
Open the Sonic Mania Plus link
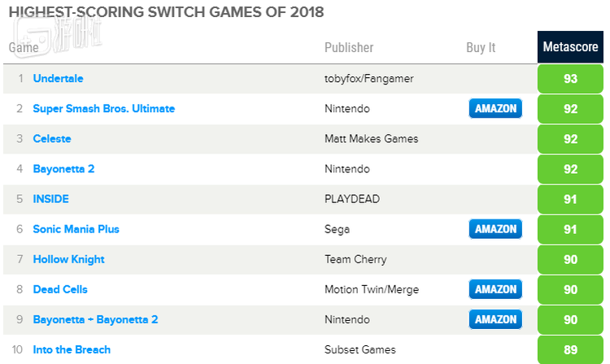pos(76,229)
